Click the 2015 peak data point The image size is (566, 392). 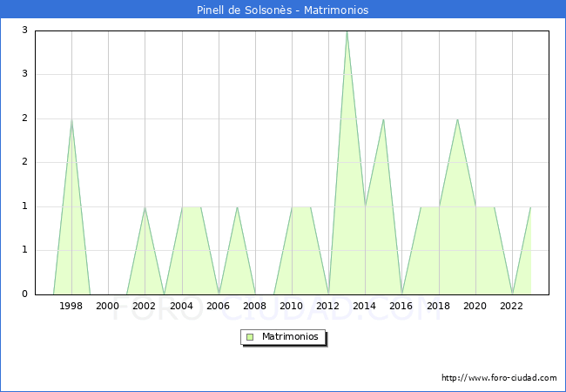[383, 119]
